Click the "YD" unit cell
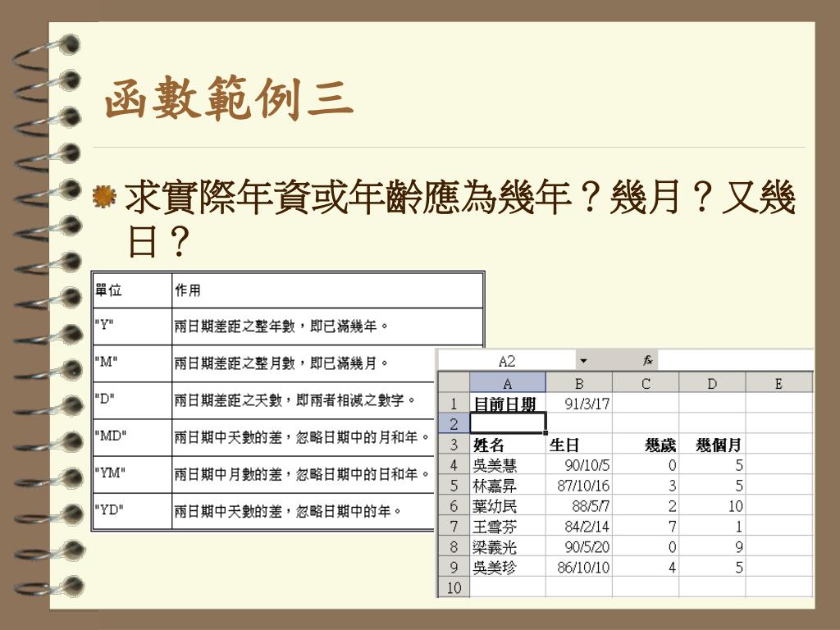This screenshot has height=630, width=840. pos(132,511)
